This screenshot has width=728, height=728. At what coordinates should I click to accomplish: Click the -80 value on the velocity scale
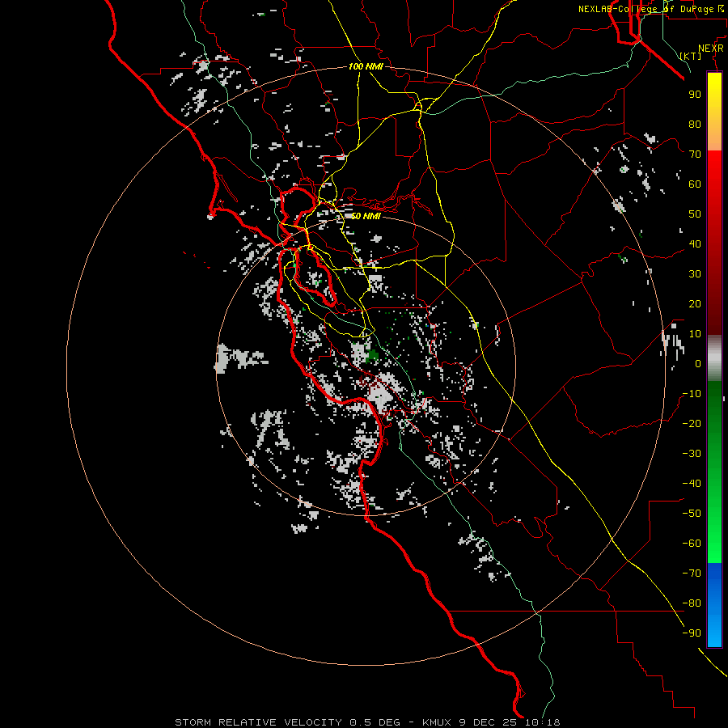click(692, 603)
